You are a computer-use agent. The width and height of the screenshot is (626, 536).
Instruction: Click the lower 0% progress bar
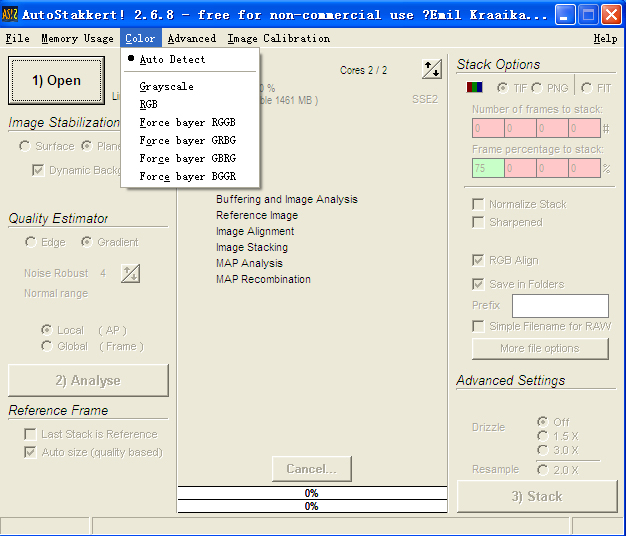(x=312, y=506)
